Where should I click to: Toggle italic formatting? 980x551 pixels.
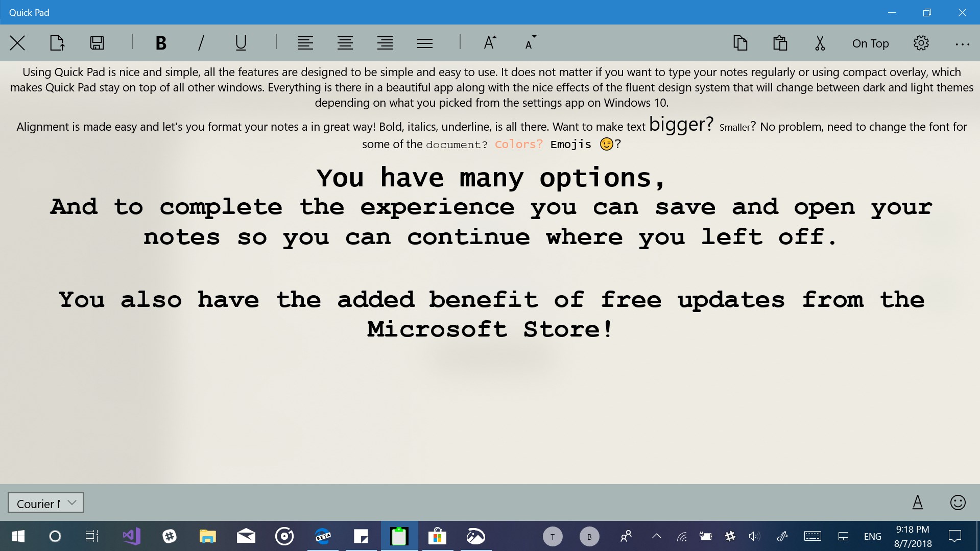tap(201, 43)
